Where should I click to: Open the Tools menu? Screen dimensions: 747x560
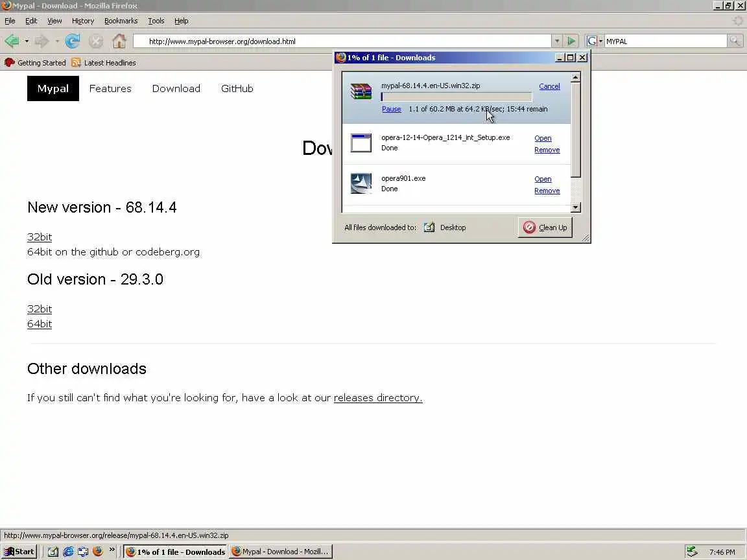tap(156, 21)
